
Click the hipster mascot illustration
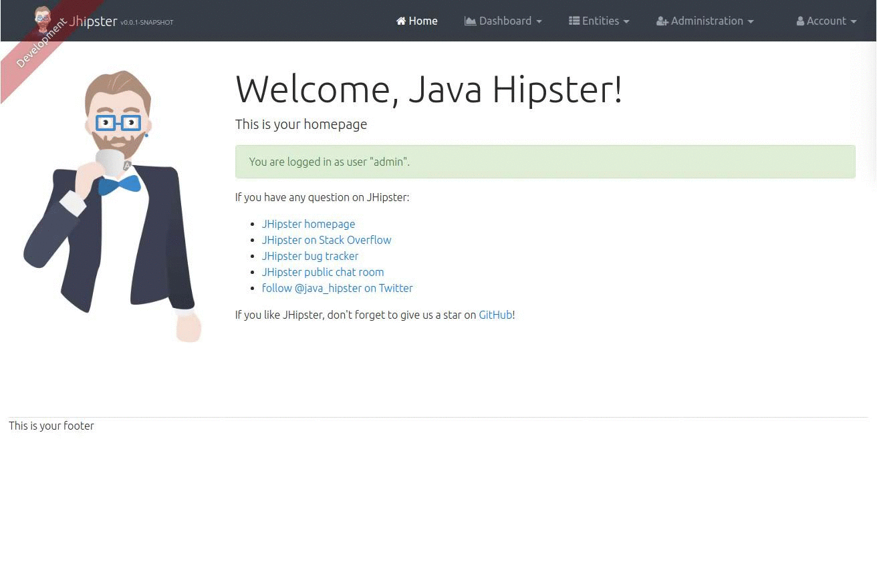click(x=112, y=206)
